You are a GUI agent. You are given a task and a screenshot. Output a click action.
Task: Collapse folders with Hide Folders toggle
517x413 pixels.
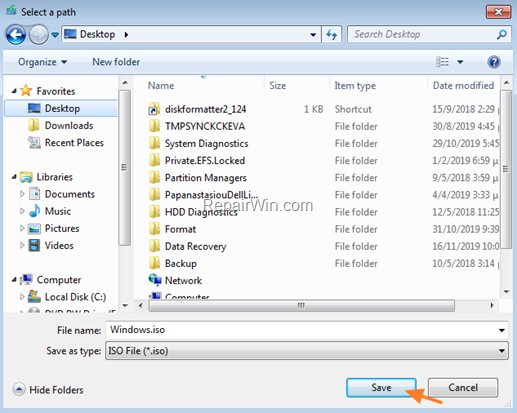(x=48, y=389)
